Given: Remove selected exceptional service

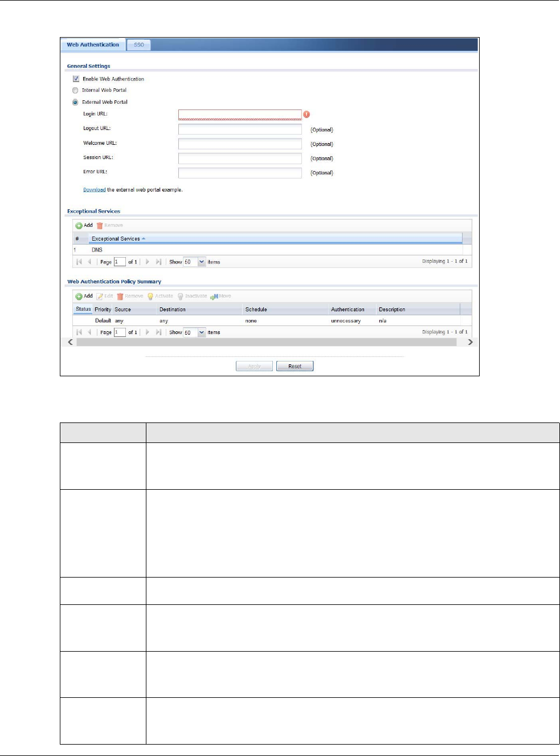Looking at the screenshot, I should [x=110, y=226].
